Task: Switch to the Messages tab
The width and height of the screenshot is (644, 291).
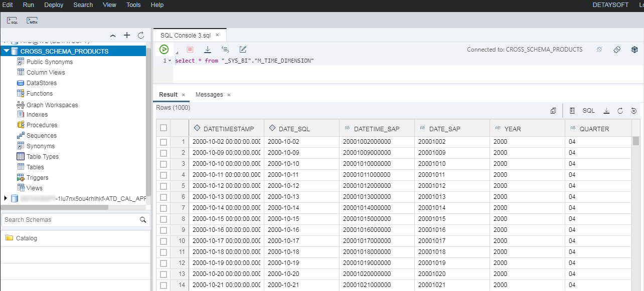Action: pyautogui.click(x=210, y=94)
